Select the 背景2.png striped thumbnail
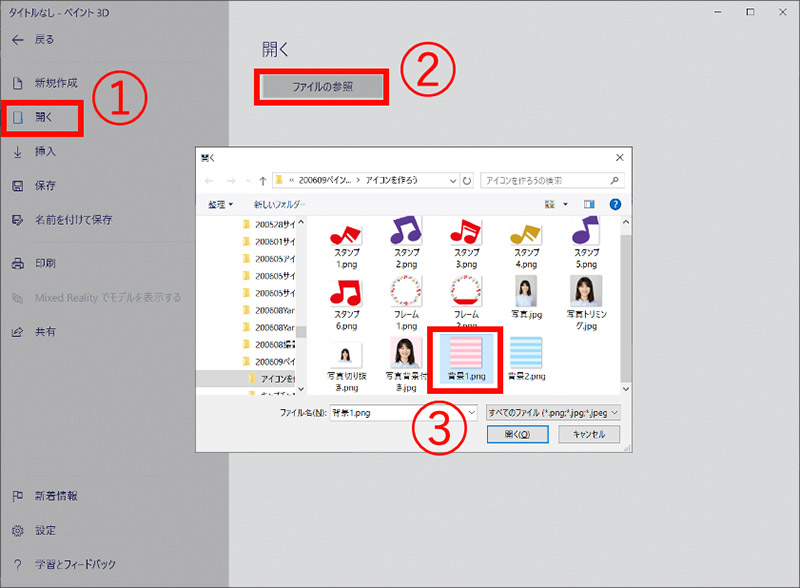 click(526, 355)
